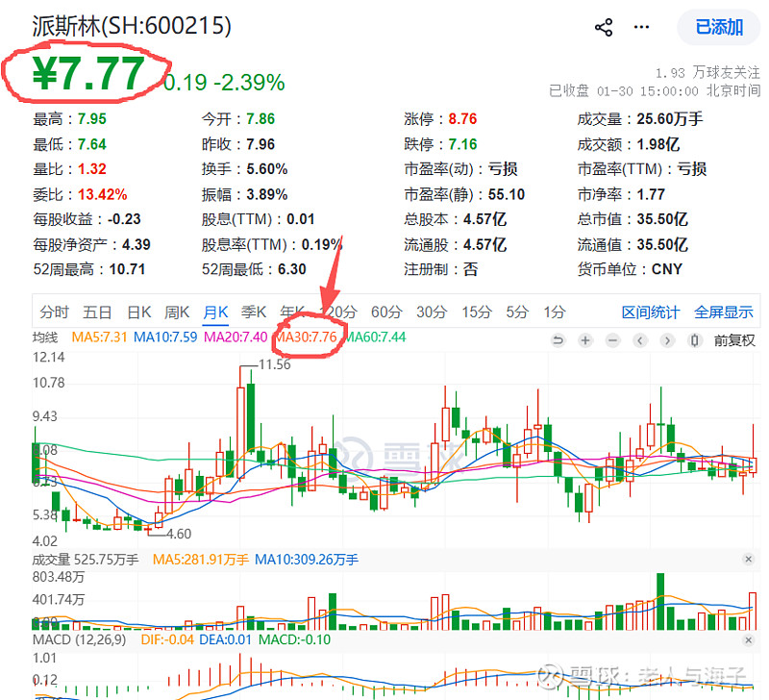Close the MACD indicator panel
Screen dimensions: 769x700
click(x=749, y=639)
